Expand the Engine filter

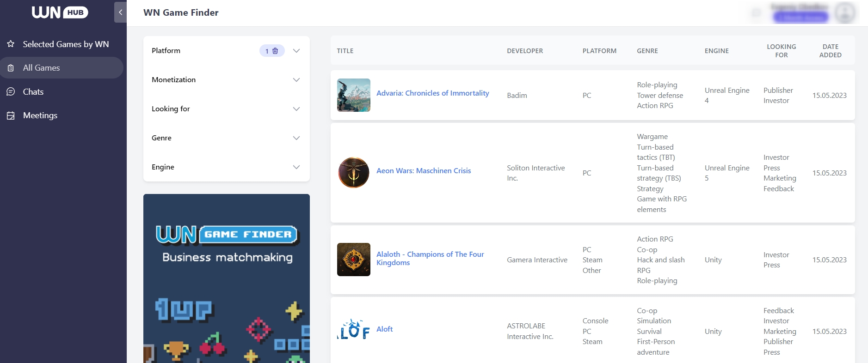click(x=296, y=167)
